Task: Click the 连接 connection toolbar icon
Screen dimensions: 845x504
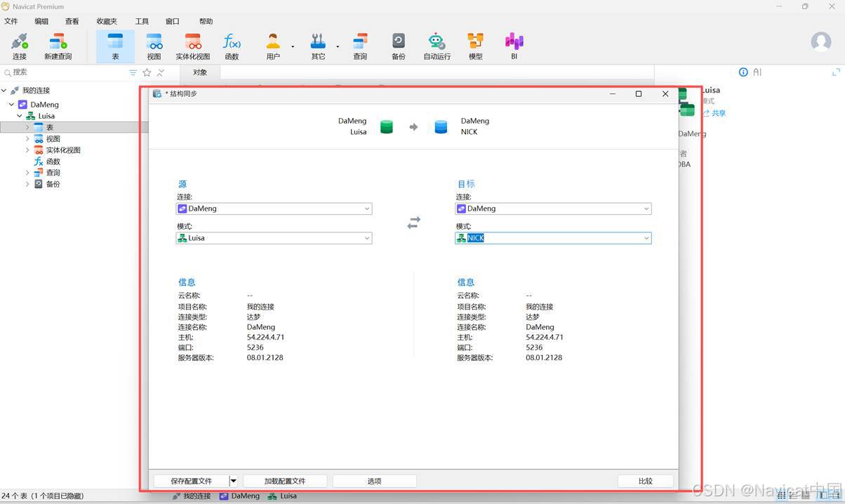Action: pyautogui.click(x=19, y=46)
